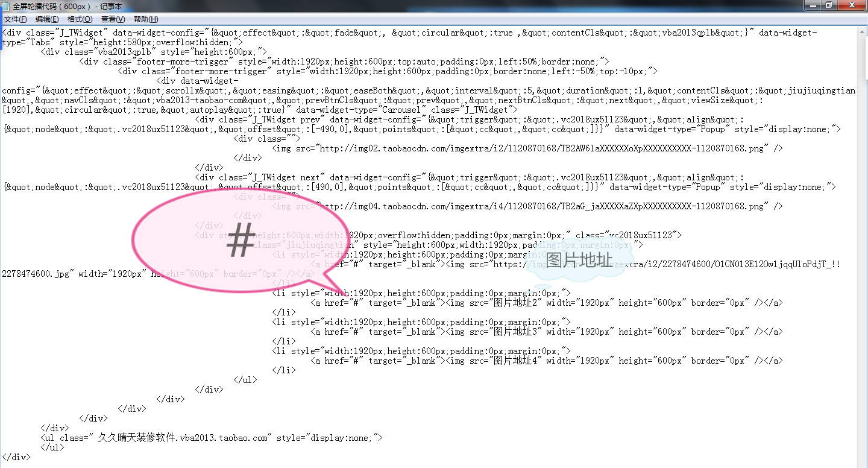Click the img04.taobaocdn.com image URL line

coord(527,206)
